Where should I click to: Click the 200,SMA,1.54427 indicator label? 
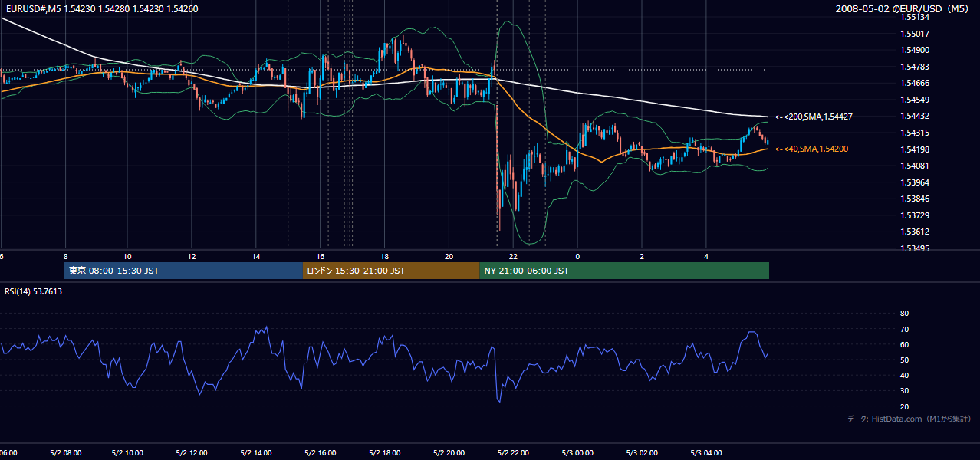point(814,117)
